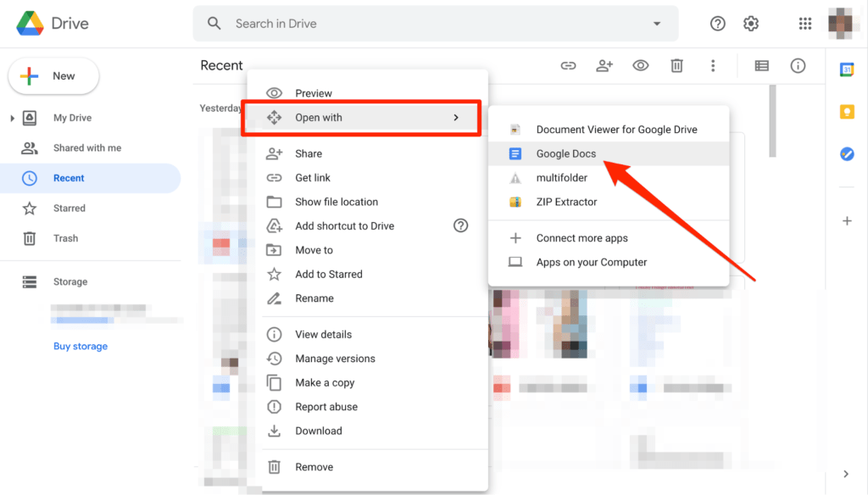Select Connect more apps in the submenu
The height and width of the screenshot is (495, 868).
point(581,238)
